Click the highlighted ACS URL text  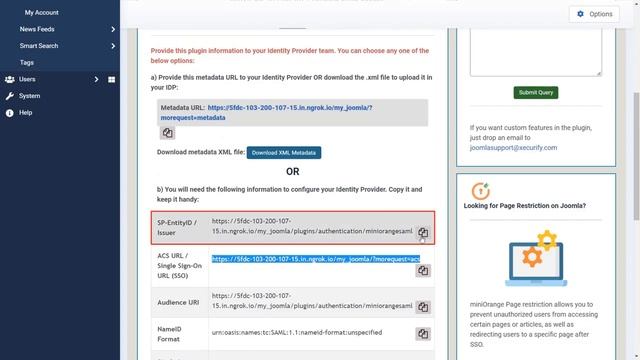(316, 259)
